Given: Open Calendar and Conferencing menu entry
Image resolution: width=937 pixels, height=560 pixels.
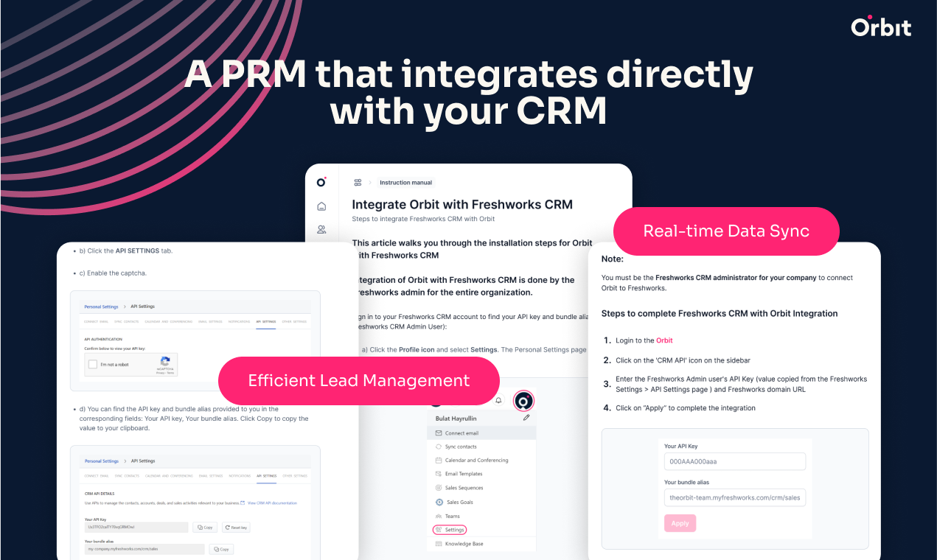Looking at the screenshot, I should point(481,460).
